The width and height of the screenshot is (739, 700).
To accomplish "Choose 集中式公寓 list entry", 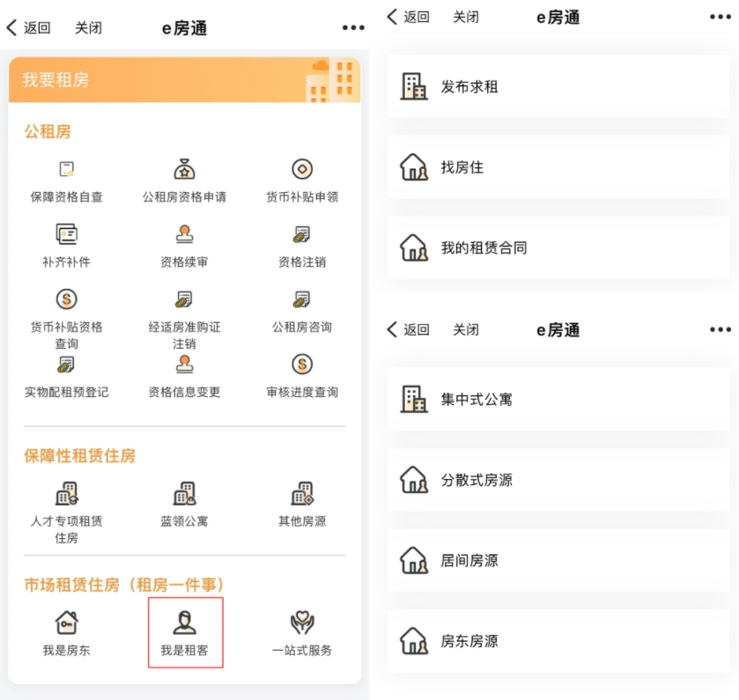I will tap(558, 400).
